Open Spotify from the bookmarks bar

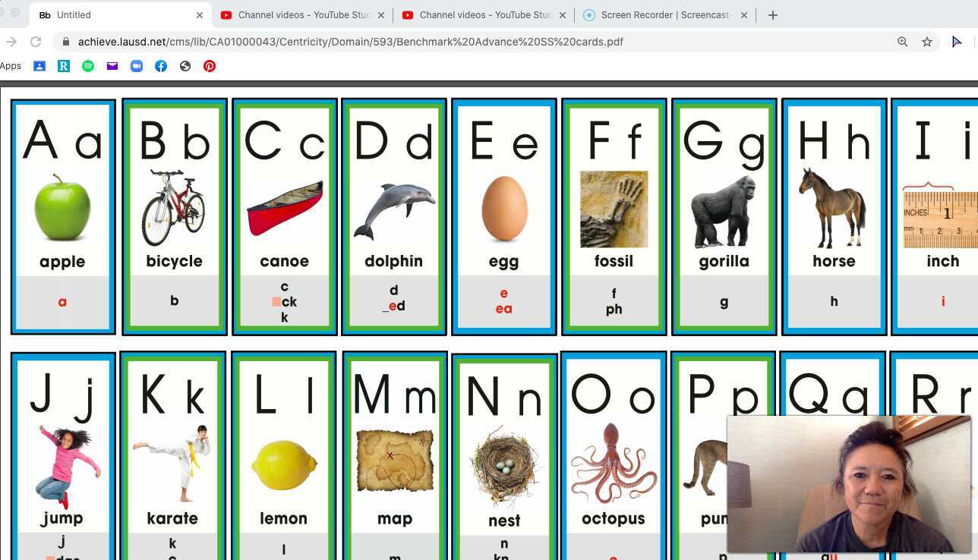pos(88,66)
